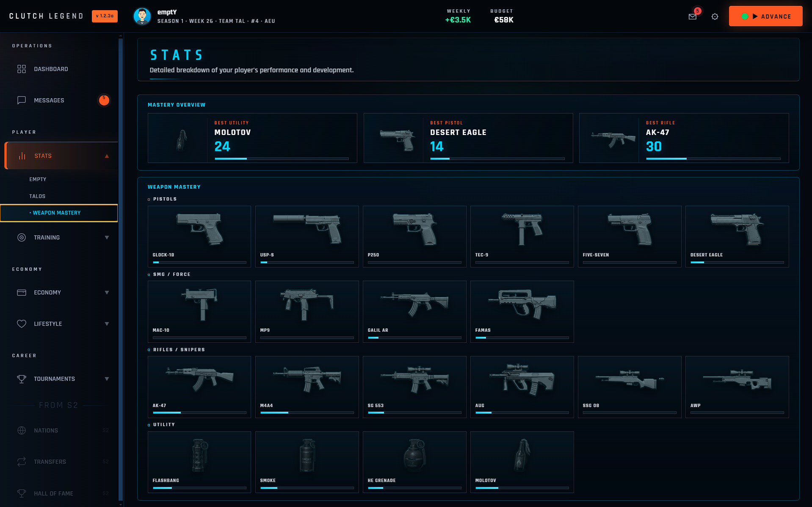Click the red mail notification badge

coord(697,11)
